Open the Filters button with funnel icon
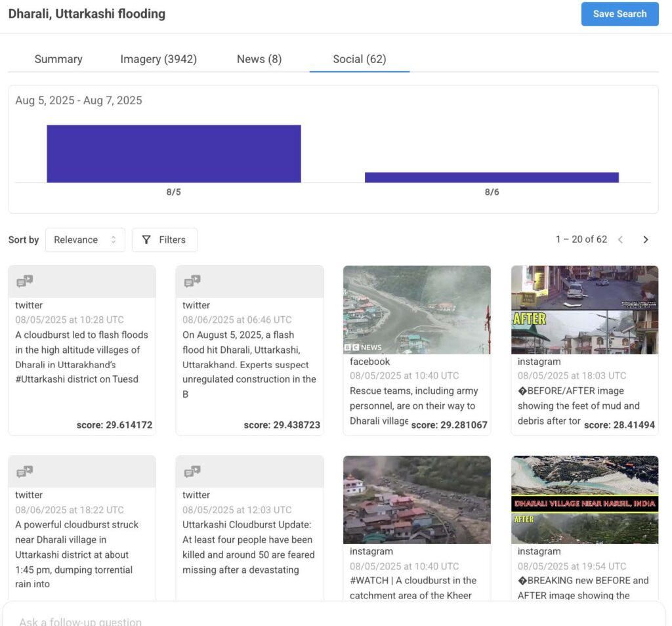Screen dimensions: 672x626 (164, 240)
